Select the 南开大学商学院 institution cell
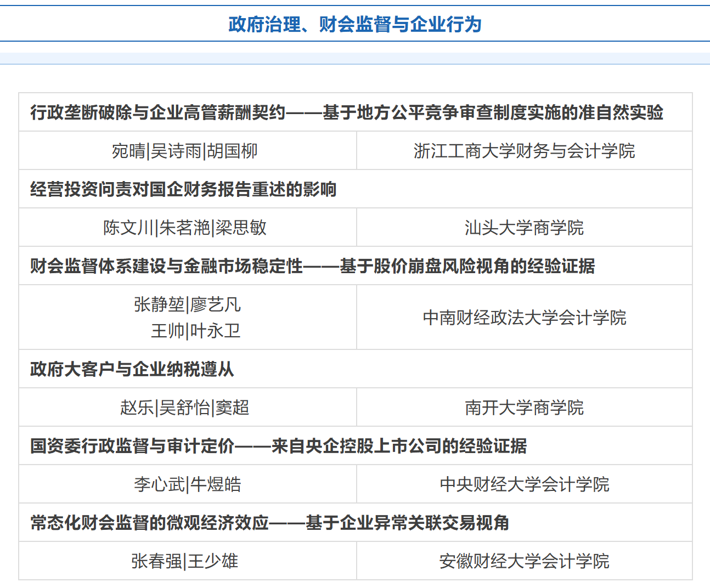 click(x=524, y=408)
